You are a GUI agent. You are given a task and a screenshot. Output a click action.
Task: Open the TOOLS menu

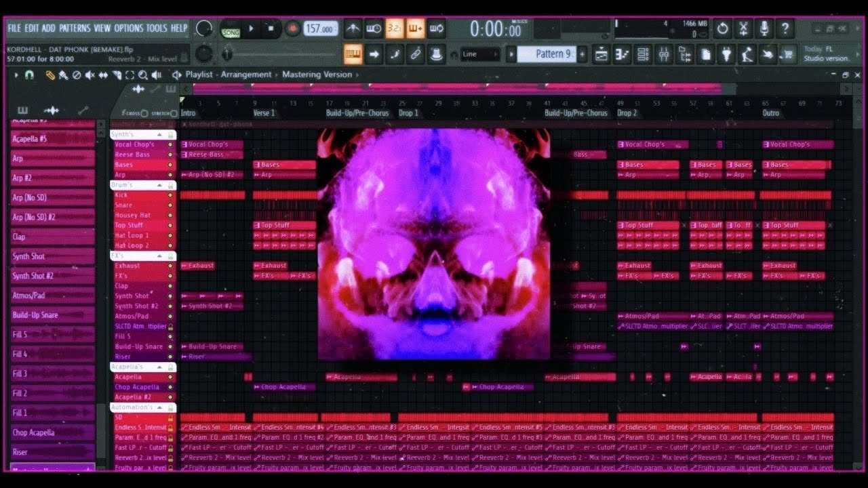point(157,28)
